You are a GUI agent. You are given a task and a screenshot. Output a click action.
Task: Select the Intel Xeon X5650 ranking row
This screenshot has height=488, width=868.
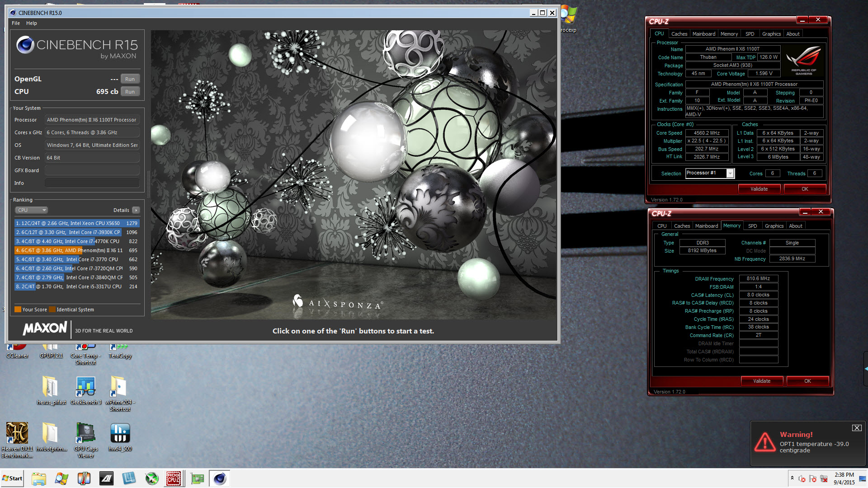click(77, 223)
